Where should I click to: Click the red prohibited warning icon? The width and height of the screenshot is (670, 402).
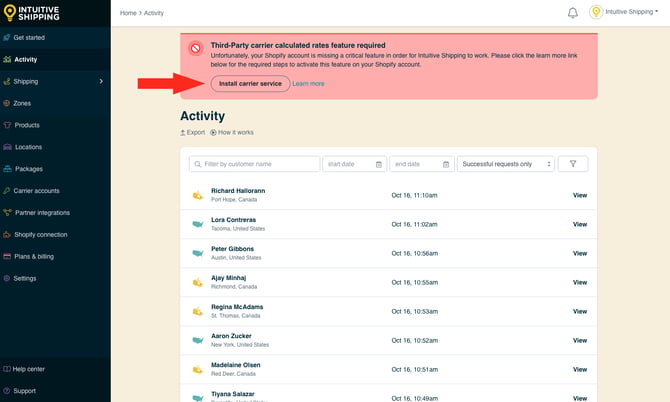(196, 48)
